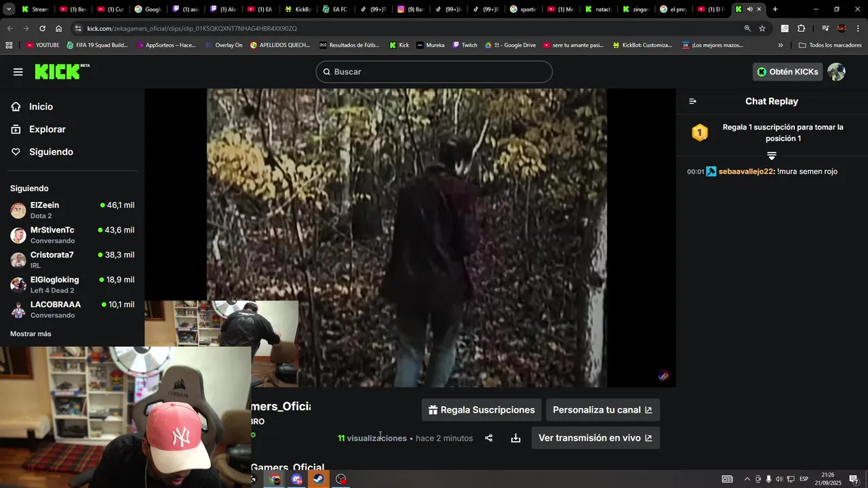This screenshot has height=488, width=868.
Task: Click sebaavallejo22 username in chat
Action: pyautogui.click(x=746, y=171)
